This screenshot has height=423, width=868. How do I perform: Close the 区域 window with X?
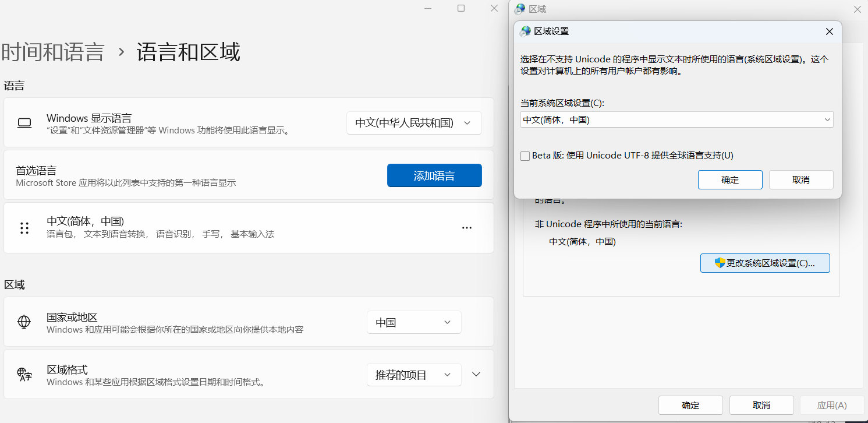858,9
